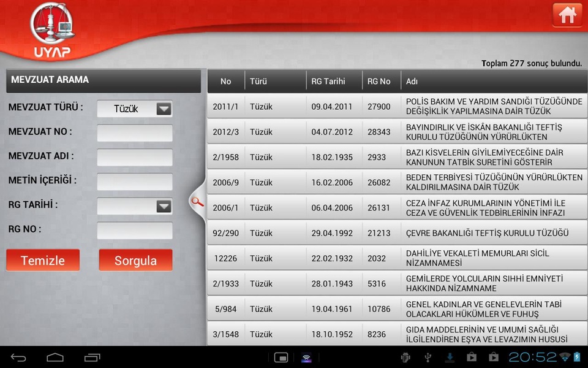Select the RG No column header

[x=382, y=81]
